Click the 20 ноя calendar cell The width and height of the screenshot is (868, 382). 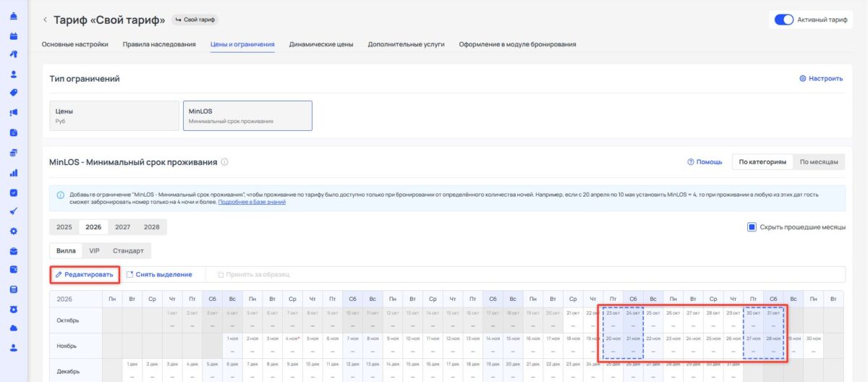(613, 346)
